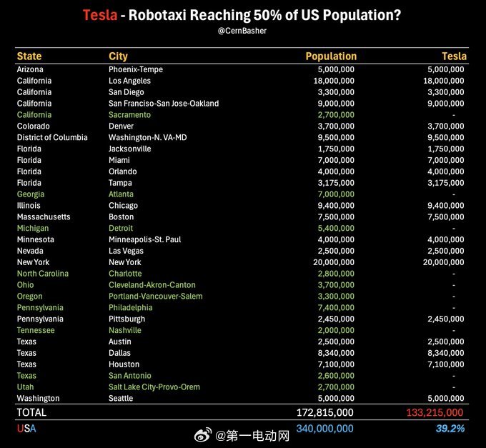486x448 pixels.
Task: Select the @CernBasher handle text
Action: [x=242, y=31]
